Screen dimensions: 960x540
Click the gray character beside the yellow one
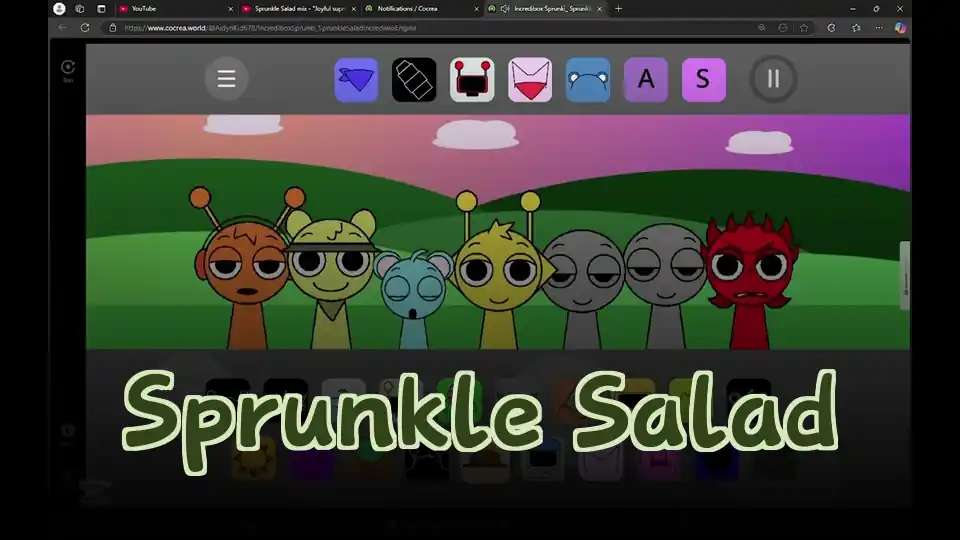(x=582, y=288)
